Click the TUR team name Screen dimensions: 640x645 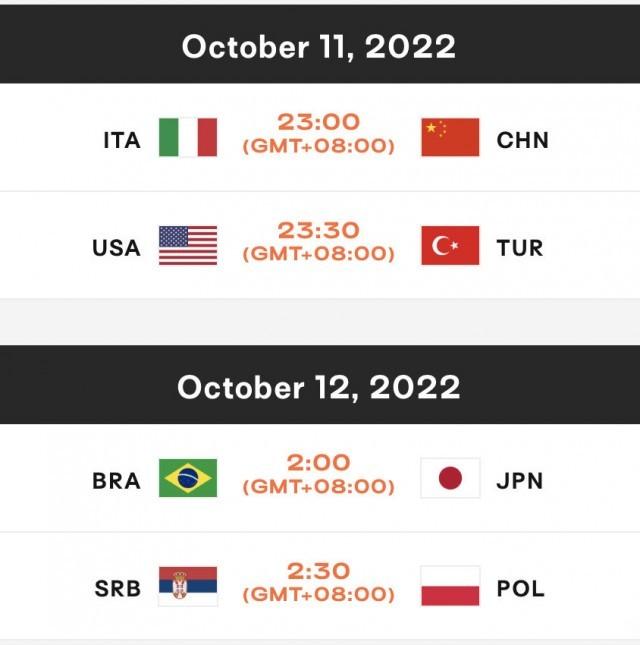click(x=521, y=247)
